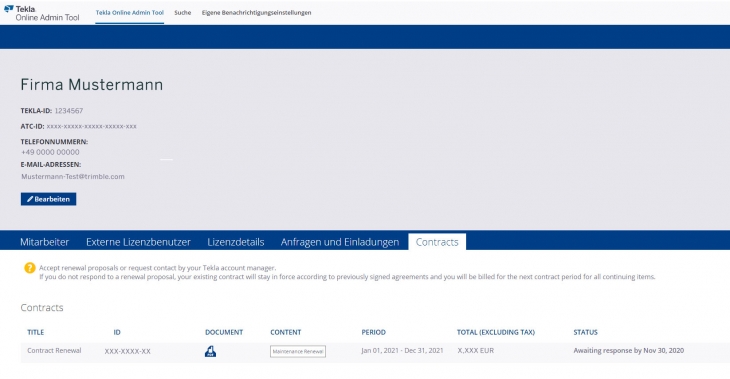Click the phone number +49 0000 00000
The image size is (730, 379).
coord(50,152)
